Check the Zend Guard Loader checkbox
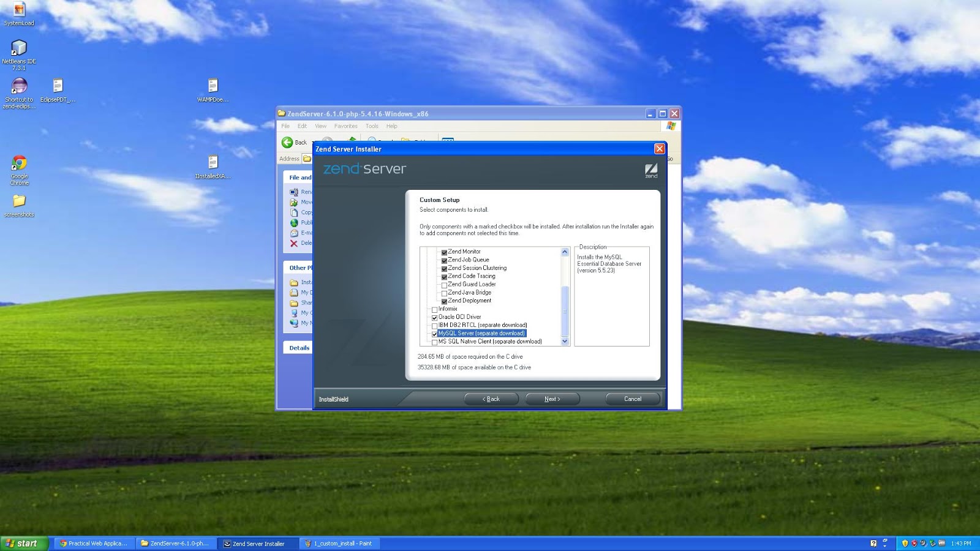Image resolution: width=980 pixels, height=551 pixels. click(444, 285)
